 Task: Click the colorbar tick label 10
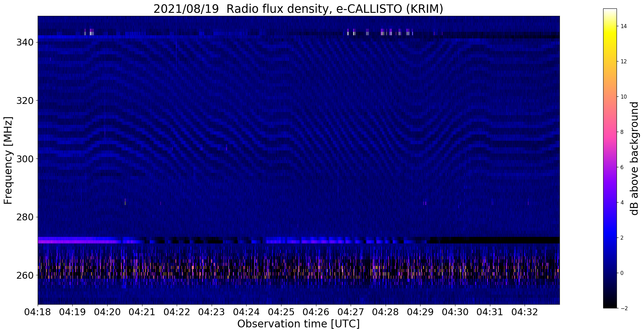tap(624, 97)
